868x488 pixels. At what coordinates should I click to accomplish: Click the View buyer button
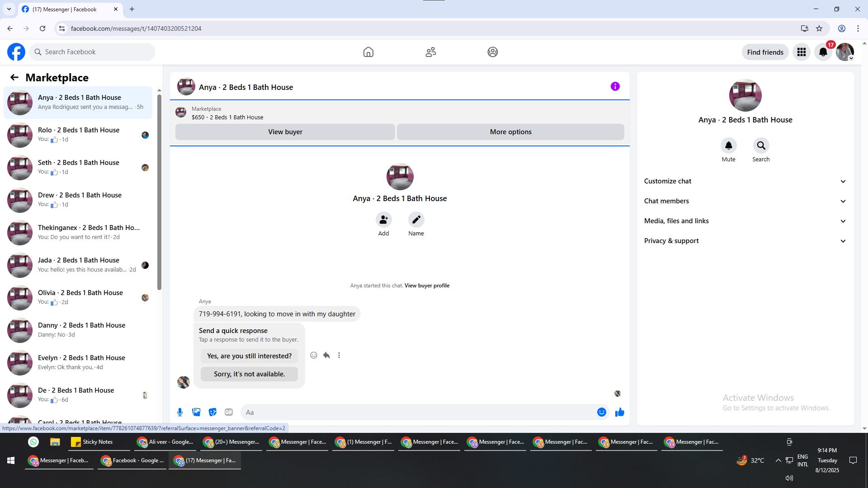point(285,132)
